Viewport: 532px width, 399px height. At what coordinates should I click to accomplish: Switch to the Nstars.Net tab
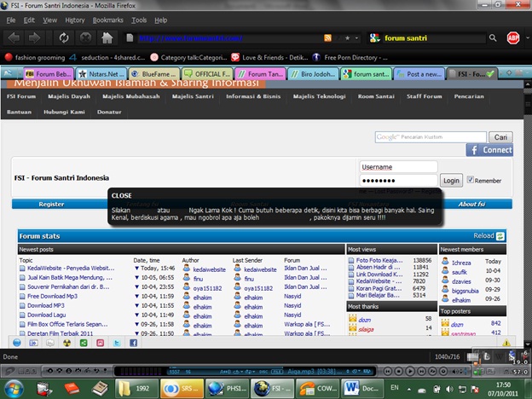tap(101, 74)
